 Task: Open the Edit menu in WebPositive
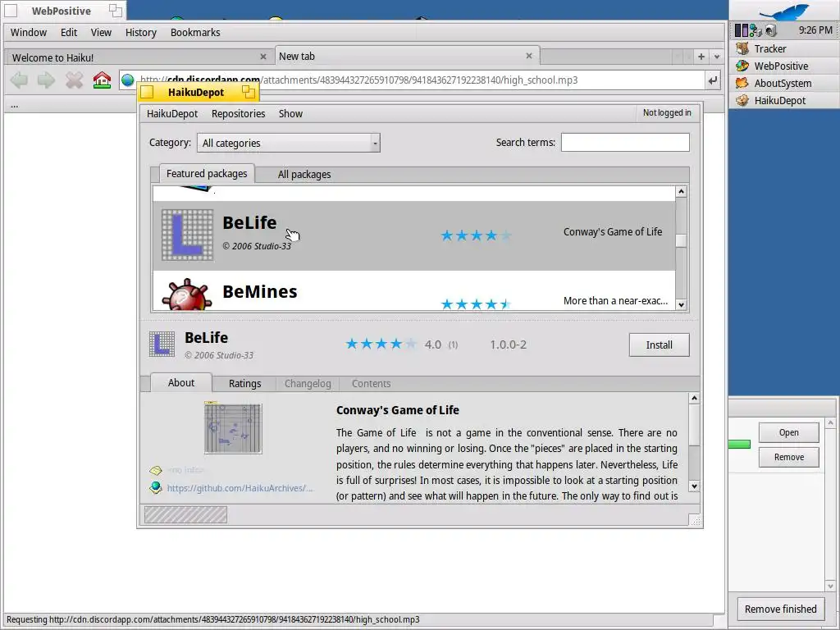[69, 32]
